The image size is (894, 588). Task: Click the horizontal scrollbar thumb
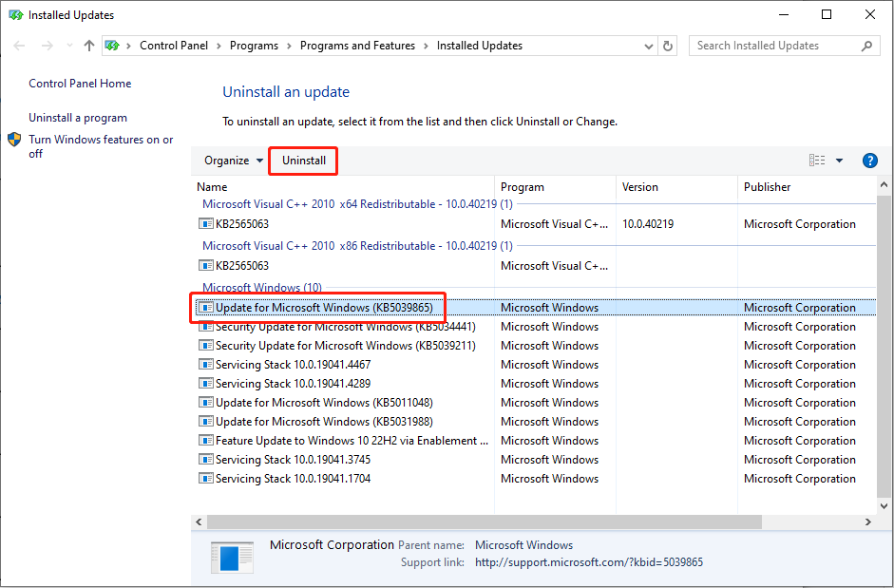tap(485, 522)
